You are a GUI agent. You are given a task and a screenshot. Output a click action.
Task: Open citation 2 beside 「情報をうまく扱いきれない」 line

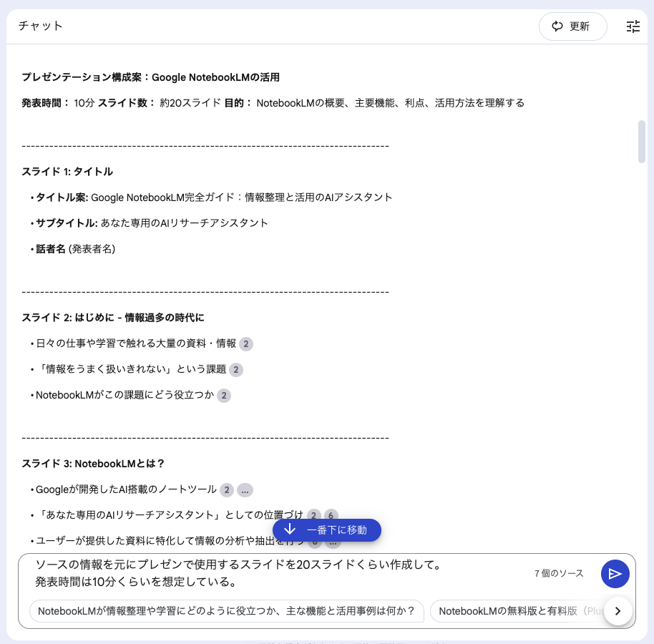236,369
